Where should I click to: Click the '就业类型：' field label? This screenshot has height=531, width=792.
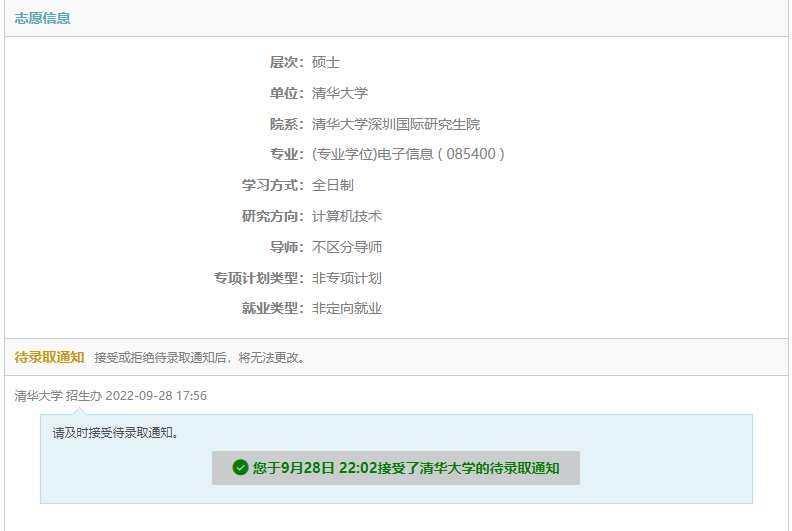273,308
